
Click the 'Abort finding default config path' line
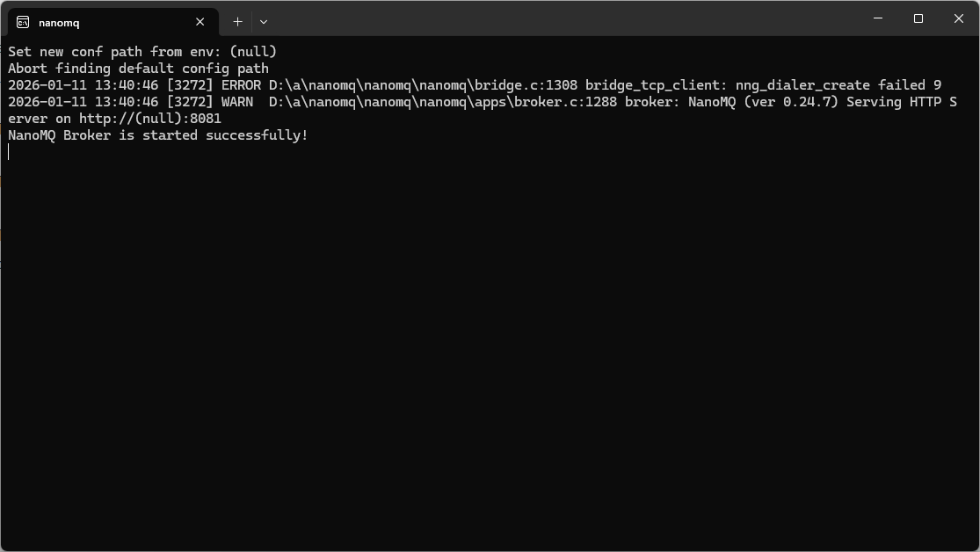tap(138, 69)
